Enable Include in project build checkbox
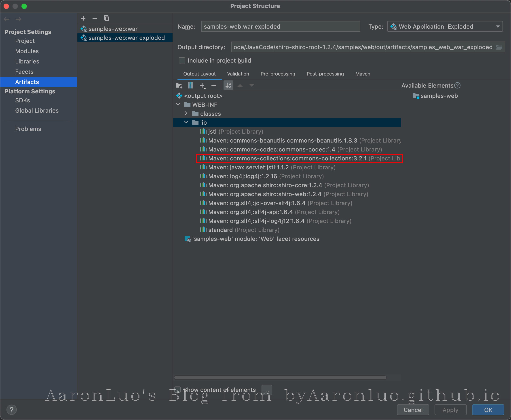The height and width of the screenshot is (420, 511). click(182, 61)
